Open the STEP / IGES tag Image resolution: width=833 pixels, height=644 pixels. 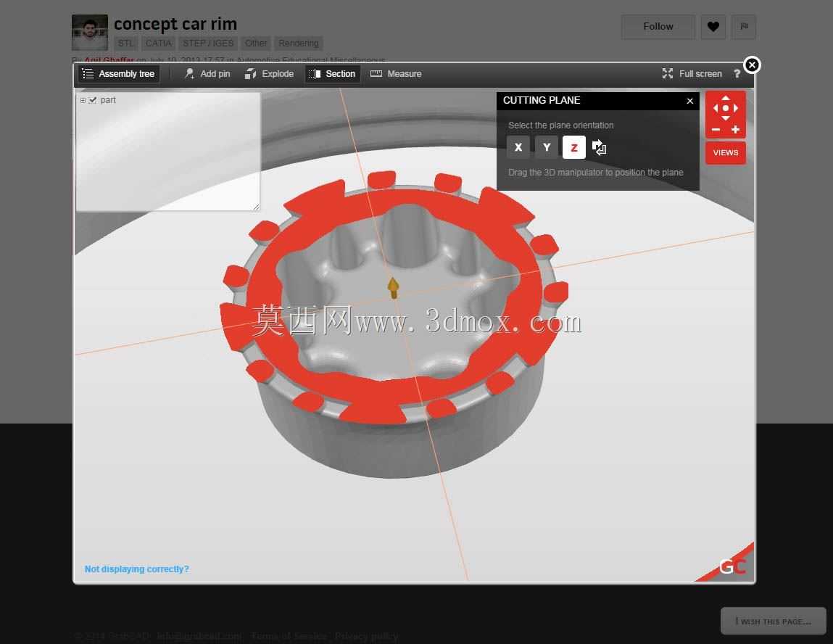tap(208, 43)
